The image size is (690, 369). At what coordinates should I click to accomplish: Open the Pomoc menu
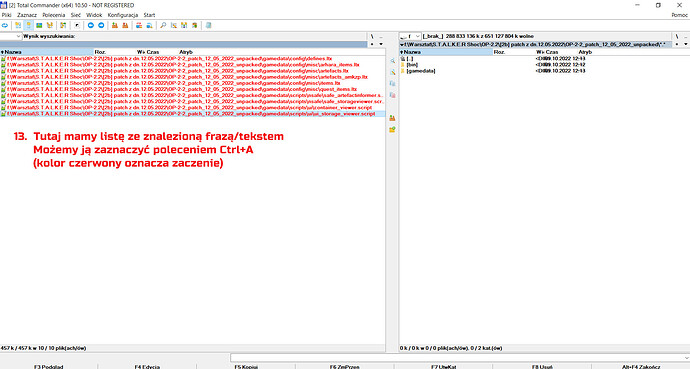coord(679,15)
